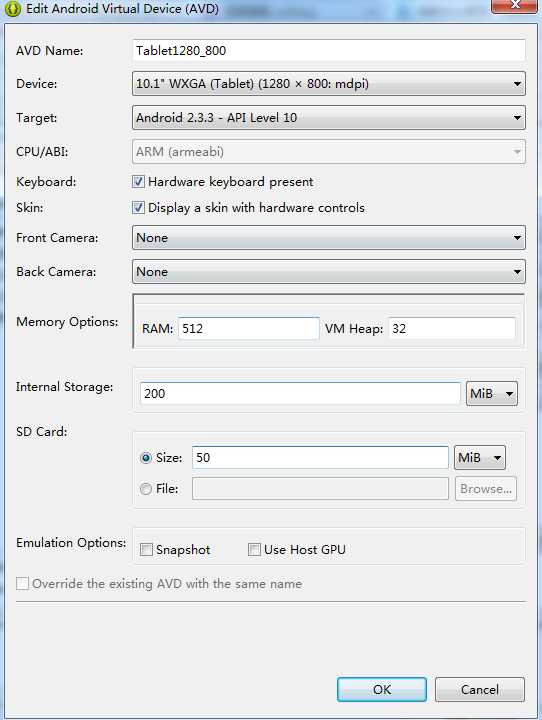Click the Android icon in the title bar
The image size is (542, 720).
click(12, 9)
